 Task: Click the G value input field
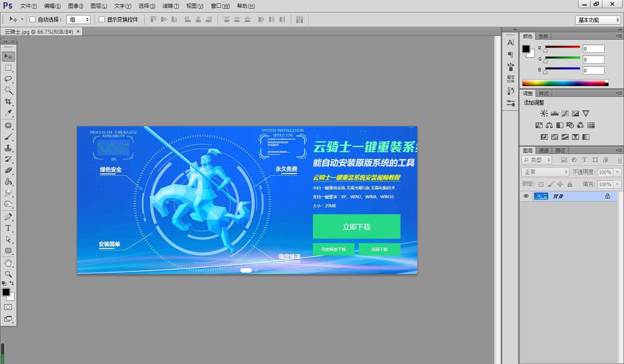click(x=593, y=60)
